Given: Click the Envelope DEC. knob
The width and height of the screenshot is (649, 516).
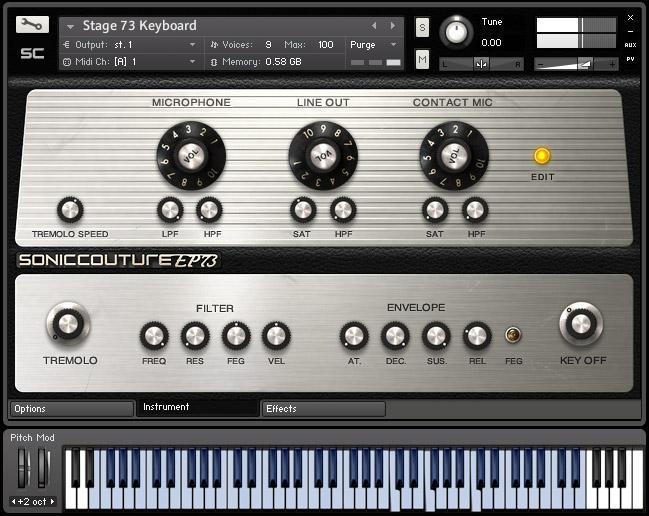Looking at the screenshot, I should (x=395, y=336).
